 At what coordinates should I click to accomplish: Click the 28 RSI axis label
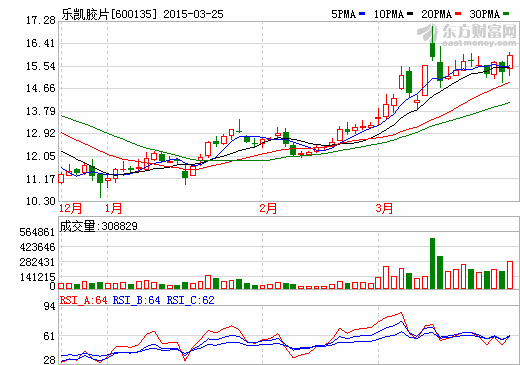point(49,360)
